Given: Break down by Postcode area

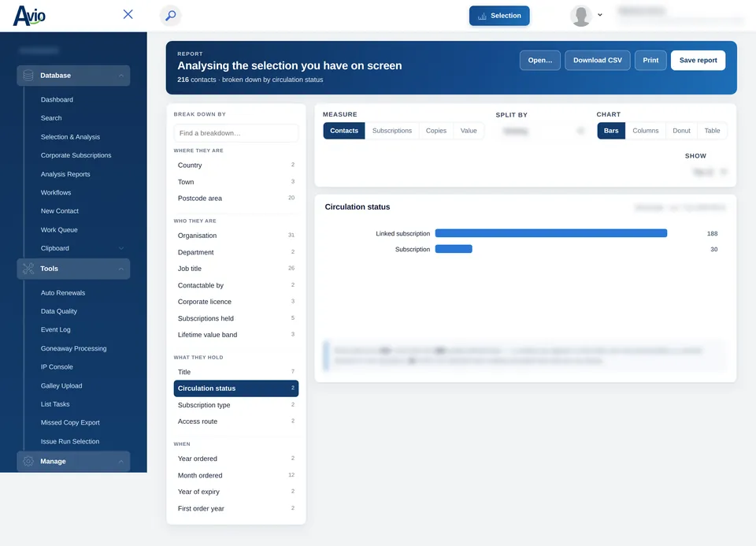Looking at the screenshot, I should pos(235,199).
